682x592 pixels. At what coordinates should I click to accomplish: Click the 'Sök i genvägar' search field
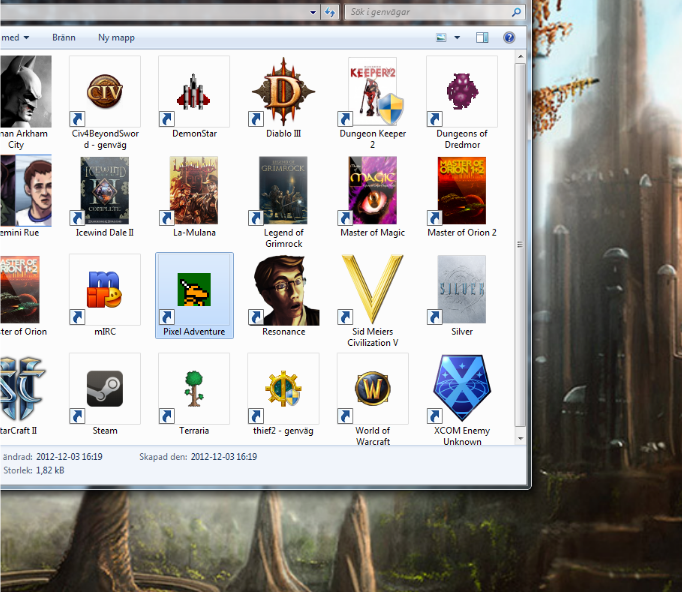tap(425, 13)
